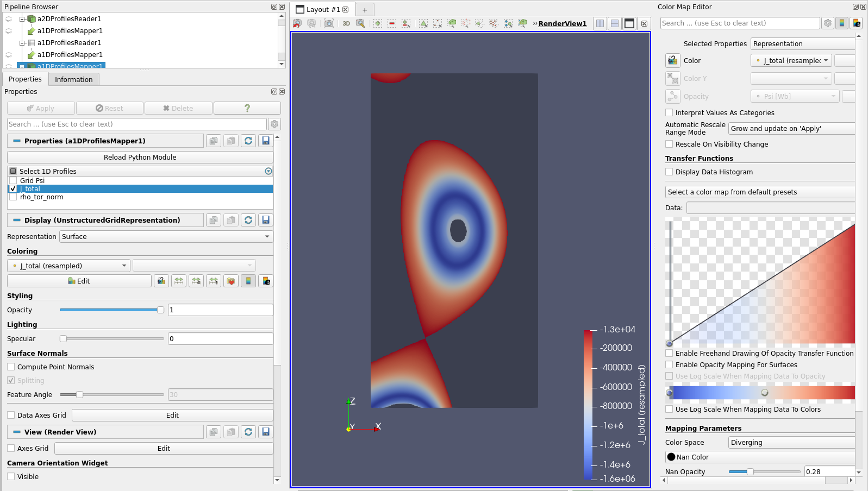
Task: Click the subtract selection minus icon
Action: pyautogui.click(x=392, y=23)
